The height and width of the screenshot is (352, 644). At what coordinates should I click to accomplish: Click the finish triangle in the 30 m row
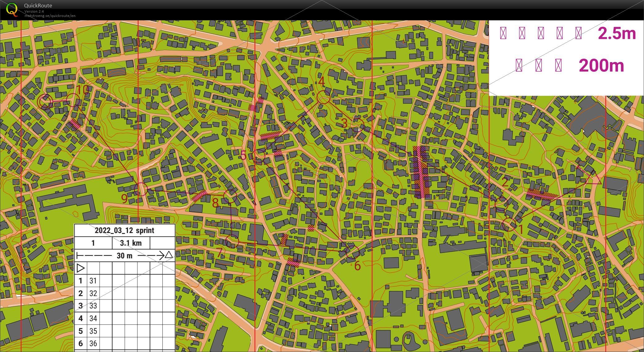click(169, 255)
